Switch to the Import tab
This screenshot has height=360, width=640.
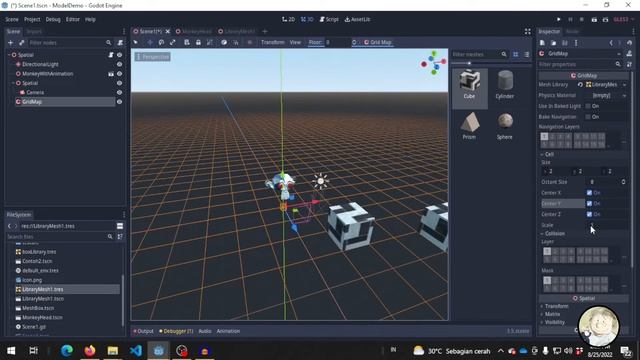click(34, 31)
